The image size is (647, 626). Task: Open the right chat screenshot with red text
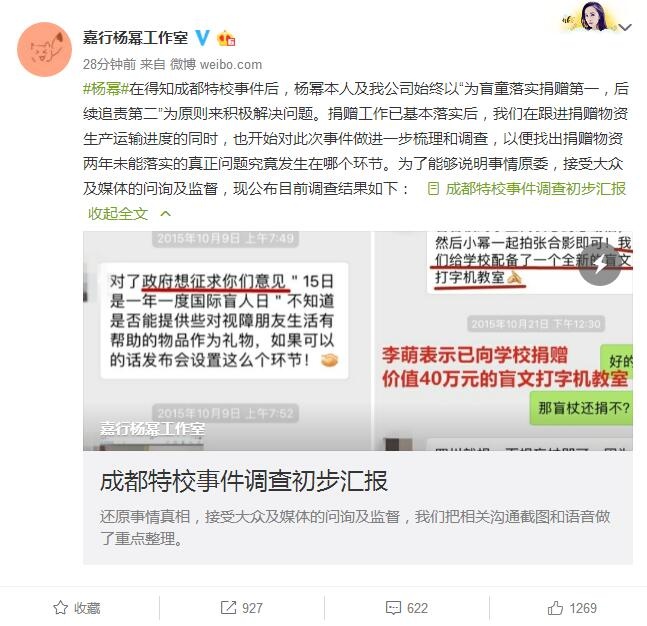pos(503,341)
